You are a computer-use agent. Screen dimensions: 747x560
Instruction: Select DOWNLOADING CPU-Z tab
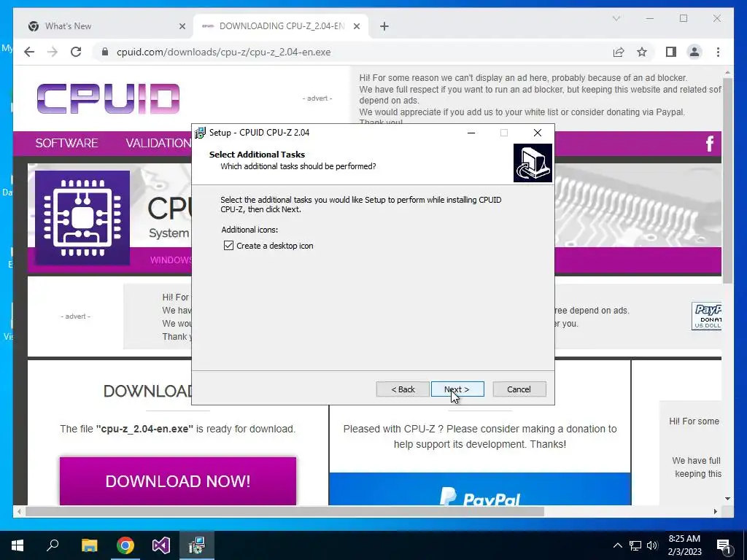coord(281,26)
